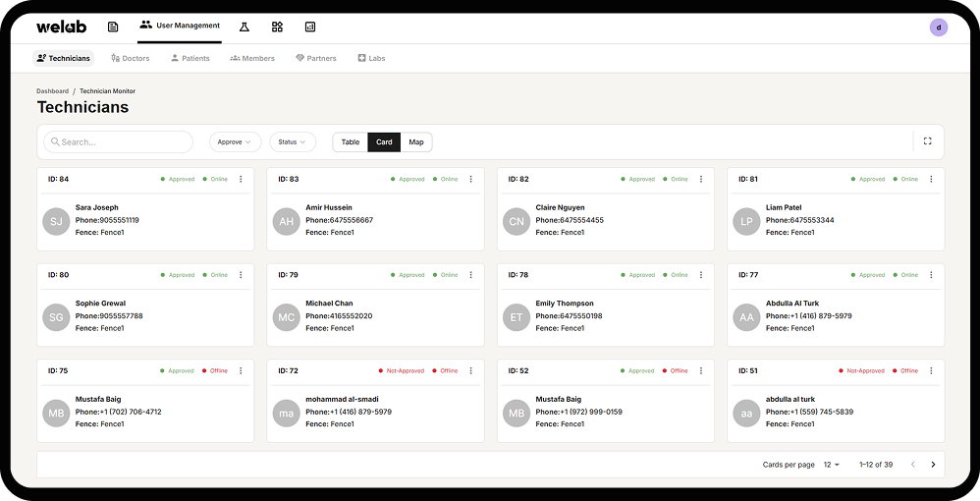
Task: Open the three-dot menu on card ID 81
Action: point(931,179)
